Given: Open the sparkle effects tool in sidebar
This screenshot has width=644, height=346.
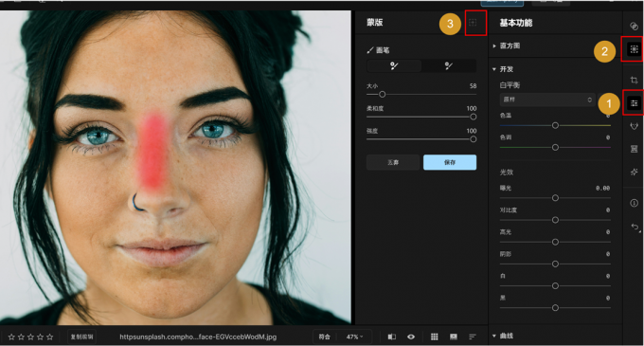Looking at the screenshot, I should pos(634,172).
